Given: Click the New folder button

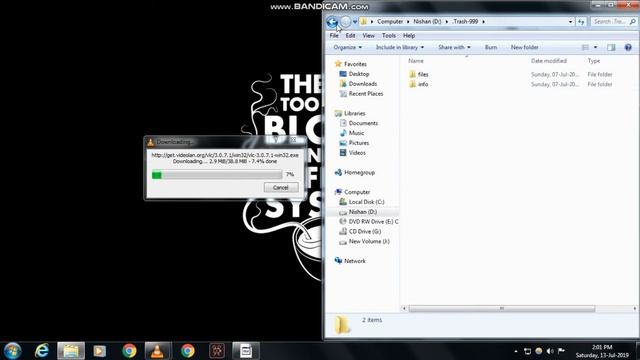Looking at the screenshot, I should [x=524, y=47].
